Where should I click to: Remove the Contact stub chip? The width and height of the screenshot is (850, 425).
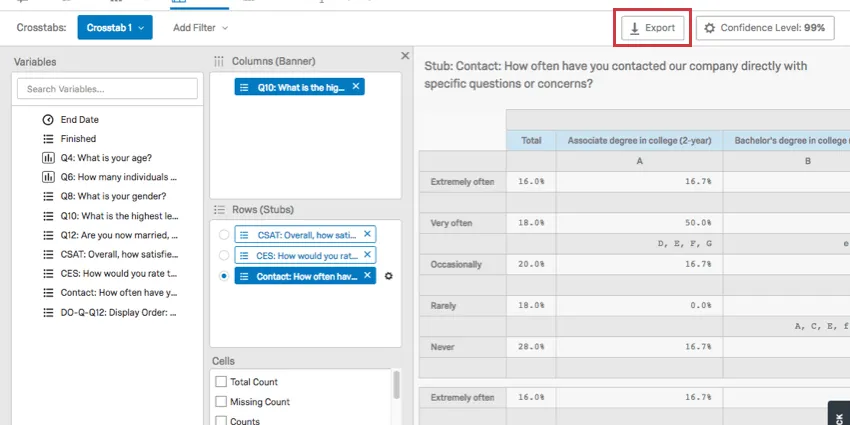tap(367, 276)
